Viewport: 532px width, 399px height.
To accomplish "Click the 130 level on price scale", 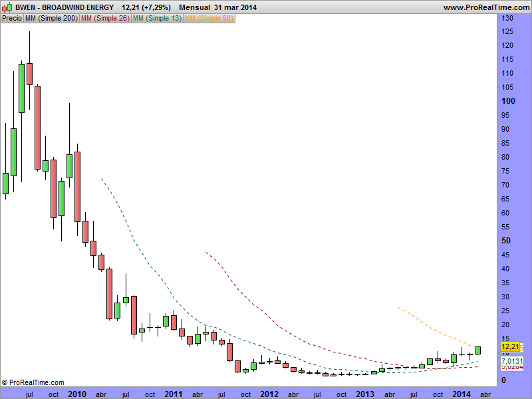I will tap(507, 19).
